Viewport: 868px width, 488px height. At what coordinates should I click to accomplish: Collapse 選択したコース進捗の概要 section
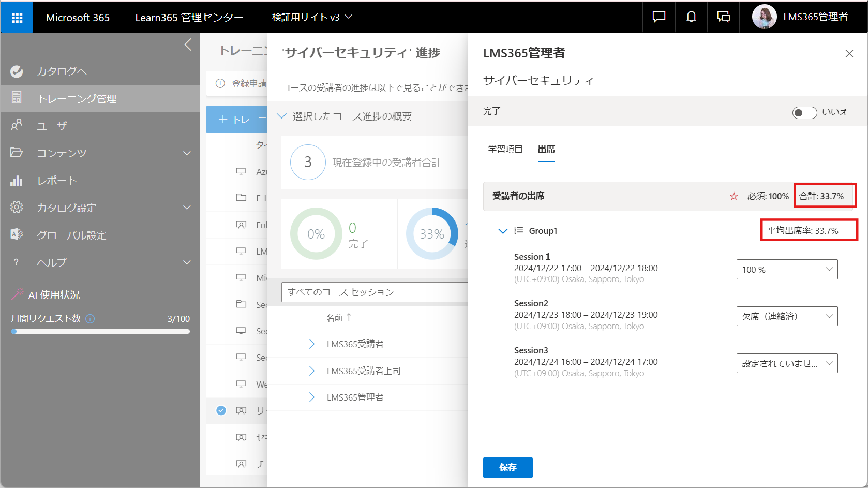pyautogui.click(x=281, y=116)
